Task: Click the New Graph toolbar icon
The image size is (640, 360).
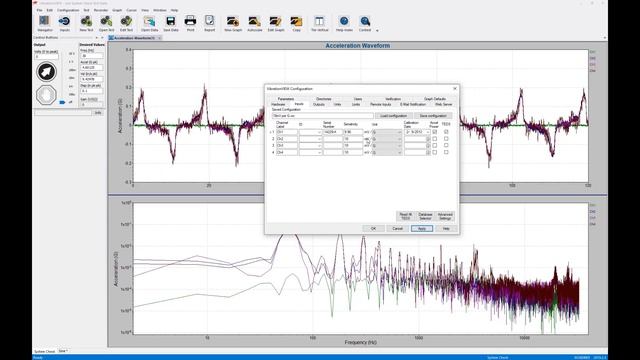Action: tap(233, 24)
